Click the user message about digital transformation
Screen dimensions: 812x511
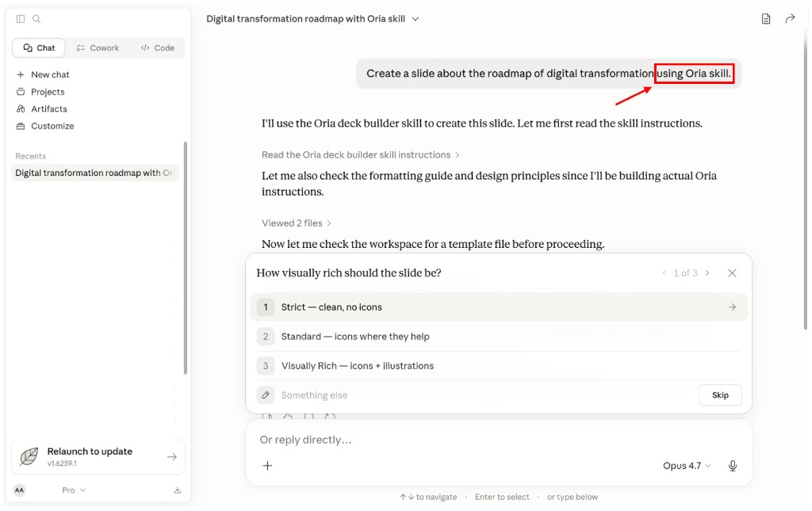click(x=549, y=74)
